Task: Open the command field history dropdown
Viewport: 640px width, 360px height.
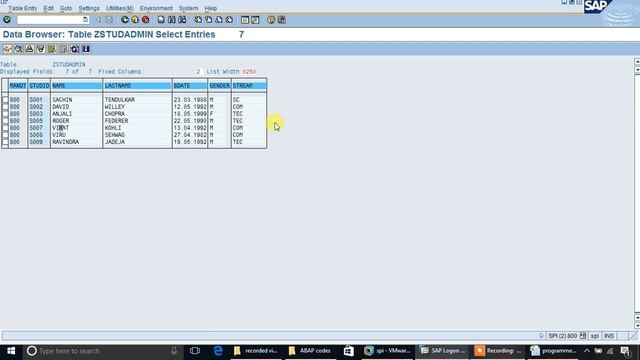Action: [x=85, y=20]
